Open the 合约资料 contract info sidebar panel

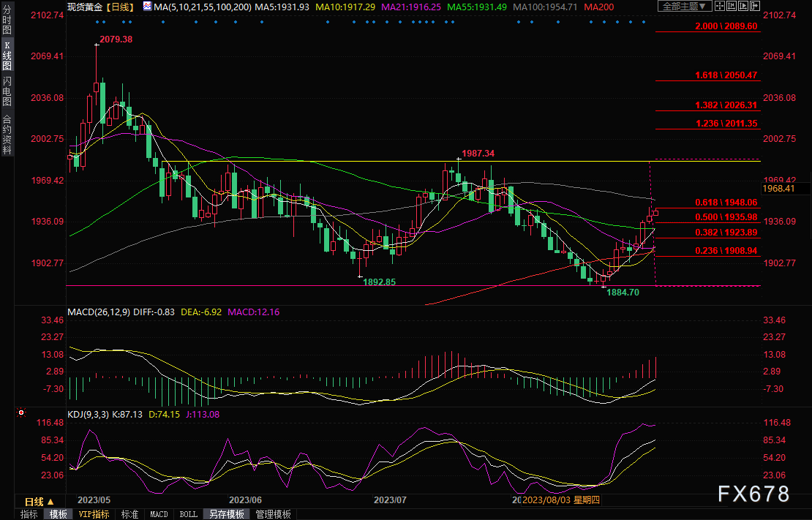click(7, 135)
